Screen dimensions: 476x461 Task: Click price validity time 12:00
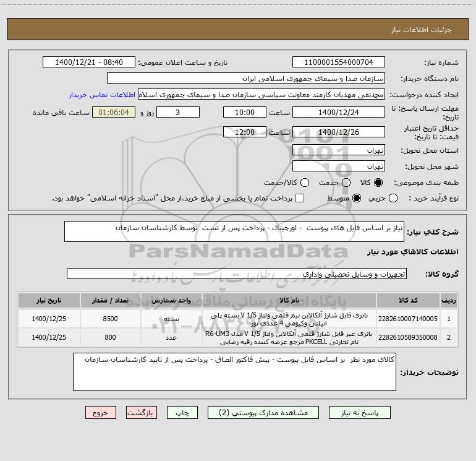[245, 132]
